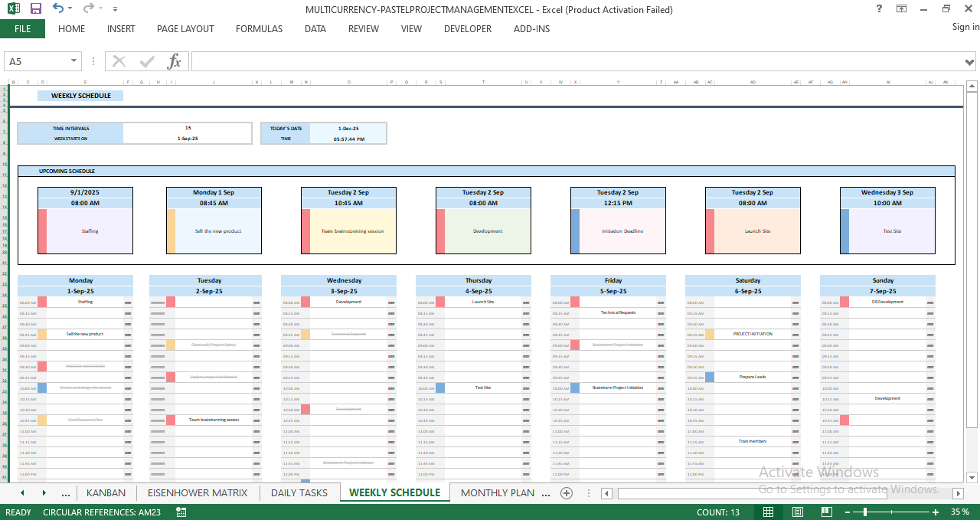Viewport: 980px width, 520px height.
Task: Switch to Normal view
Action: (x=769, y=512)
